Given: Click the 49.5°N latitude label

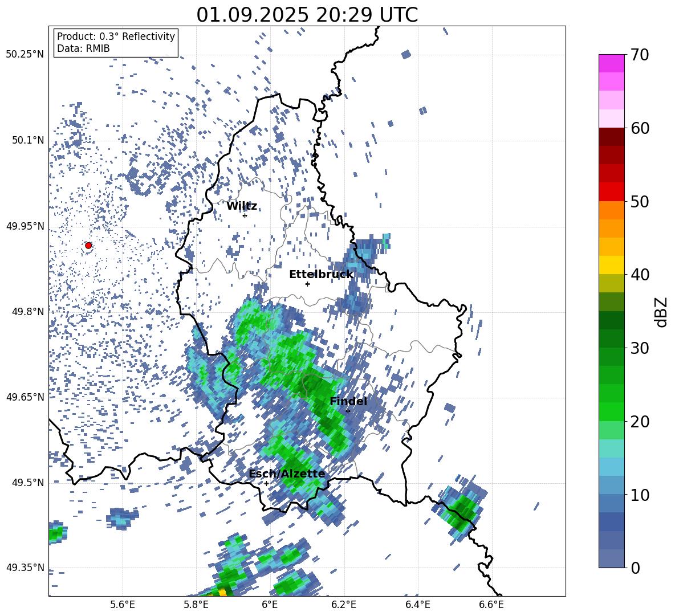Looking at the screenshot, I should pyautogui.click(x=28, y=482).
